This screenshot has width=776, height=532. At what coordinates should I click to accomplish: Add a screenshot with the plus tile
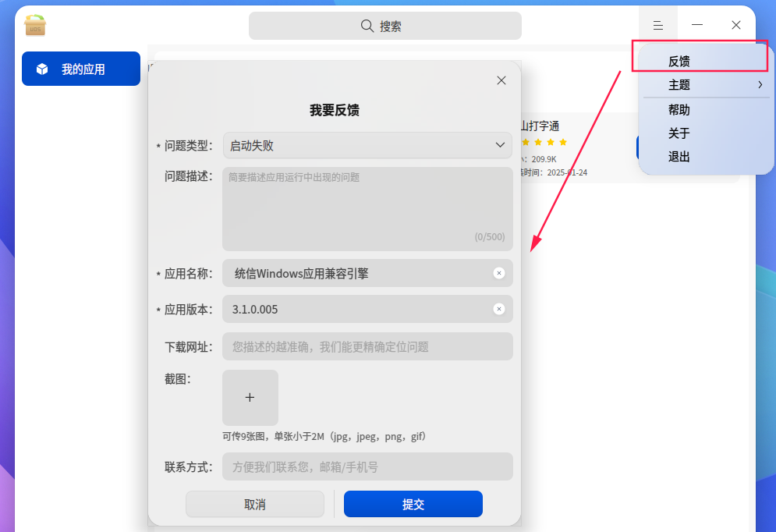(x=250, y=397)
